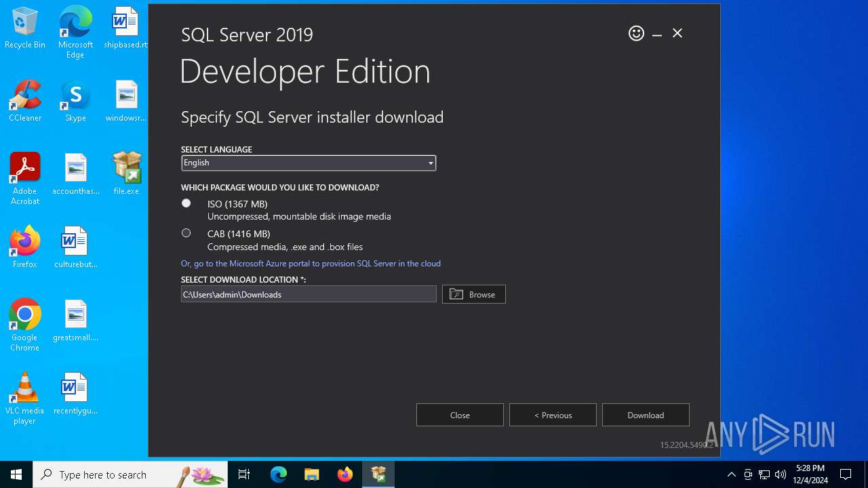Select the VLC media player desktop icon
The image size is (868, 488).
[x=25, y=399]
